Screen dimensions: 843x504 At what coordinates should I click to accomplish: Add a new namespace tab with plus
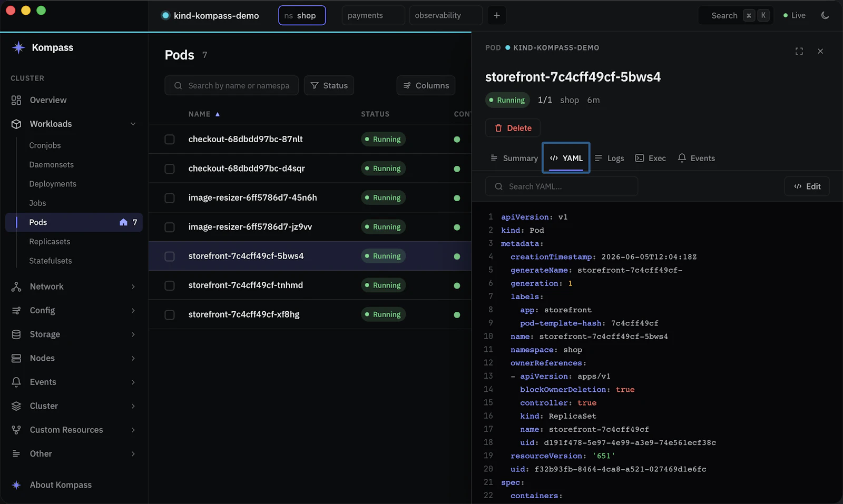[496, 15]
